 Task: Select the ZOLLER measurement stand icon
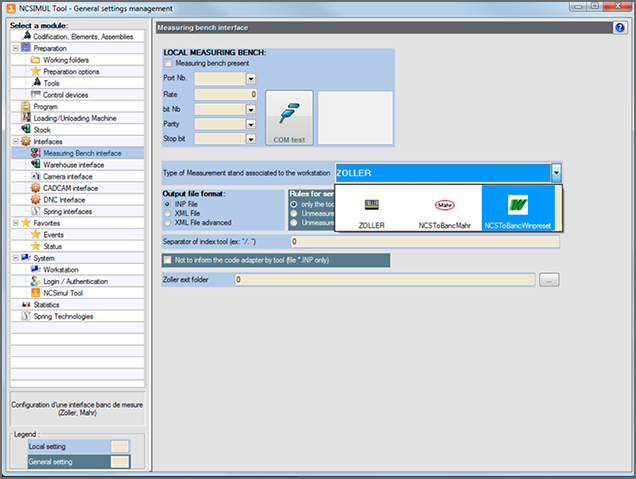point(371,206)
